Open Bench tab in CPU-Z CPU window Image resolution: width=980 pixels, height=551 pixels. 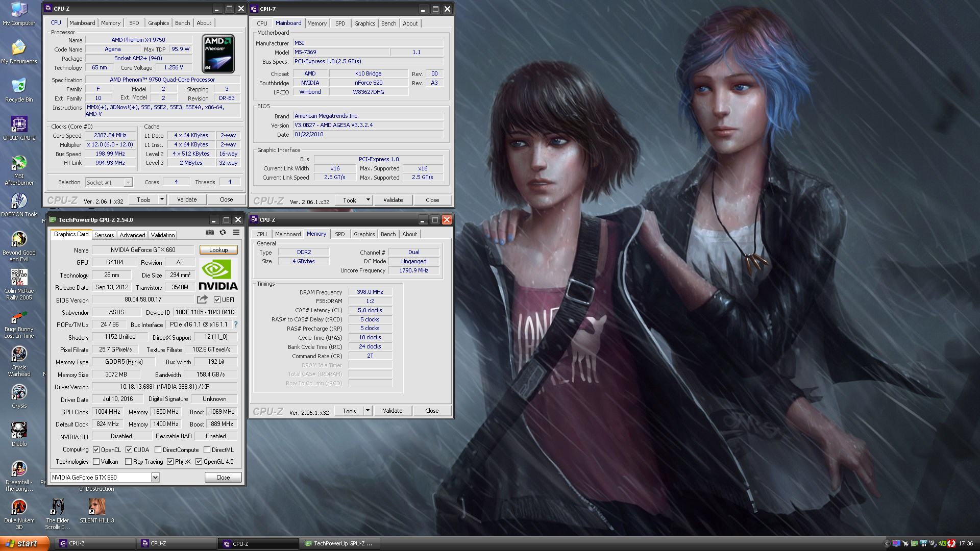[x=182, y=23]
